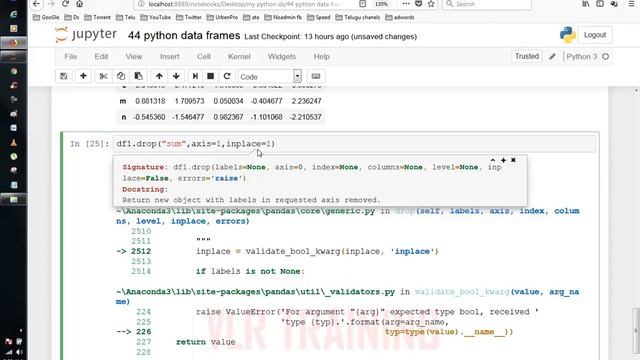Image resolution: width=640 pixels, height=360 pixels.
Task: Open the Help menu
Action: pyautogui.click(x=322, y=57)
